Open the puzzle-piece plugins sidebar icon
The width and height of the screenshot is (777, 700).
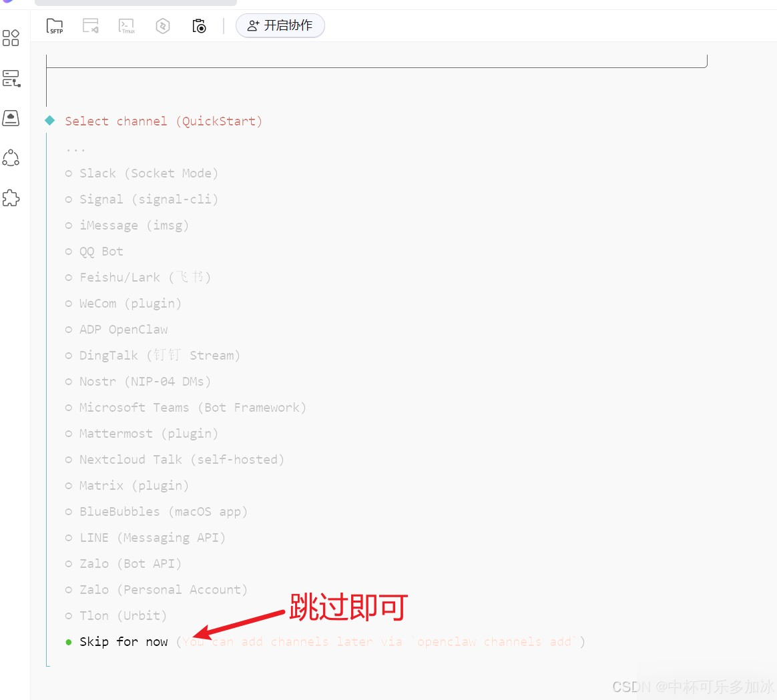click(x=11, y=198)
